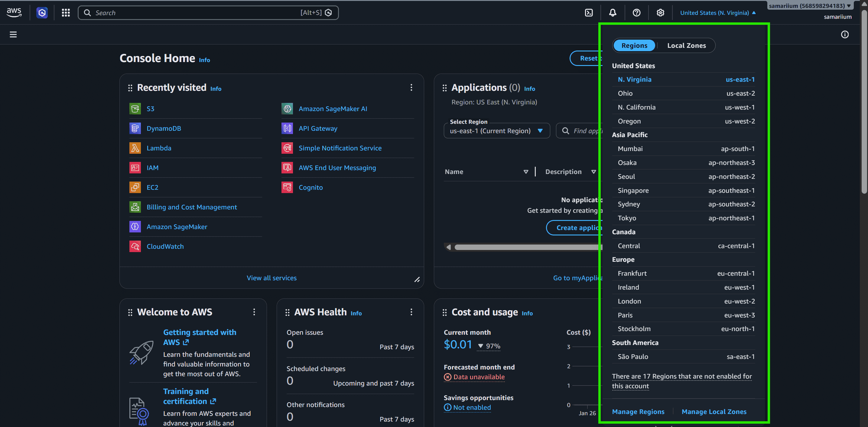Screen dimensions: 868x427
Task: Select the Canada Central ca-central-1 region
Action: click(683, 246)
